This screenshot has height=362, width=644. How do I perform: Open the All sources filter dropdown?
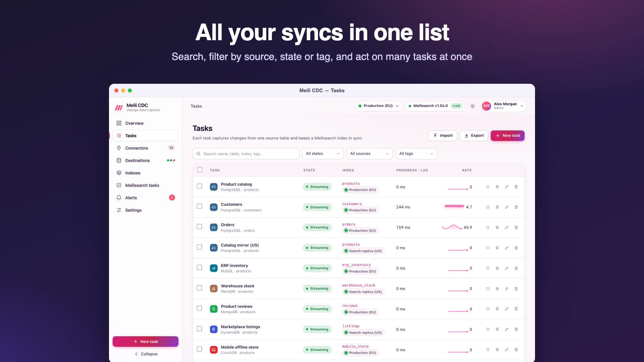[369, 154]
